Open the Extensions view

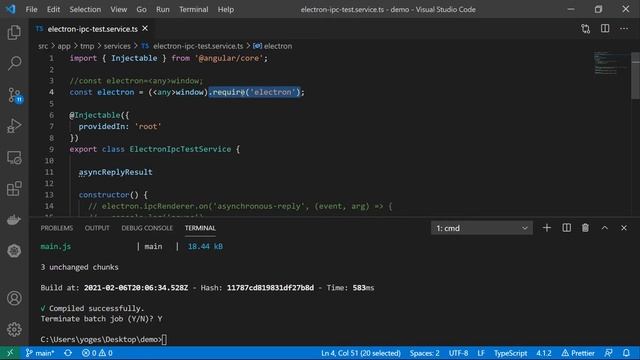(14, 189)
